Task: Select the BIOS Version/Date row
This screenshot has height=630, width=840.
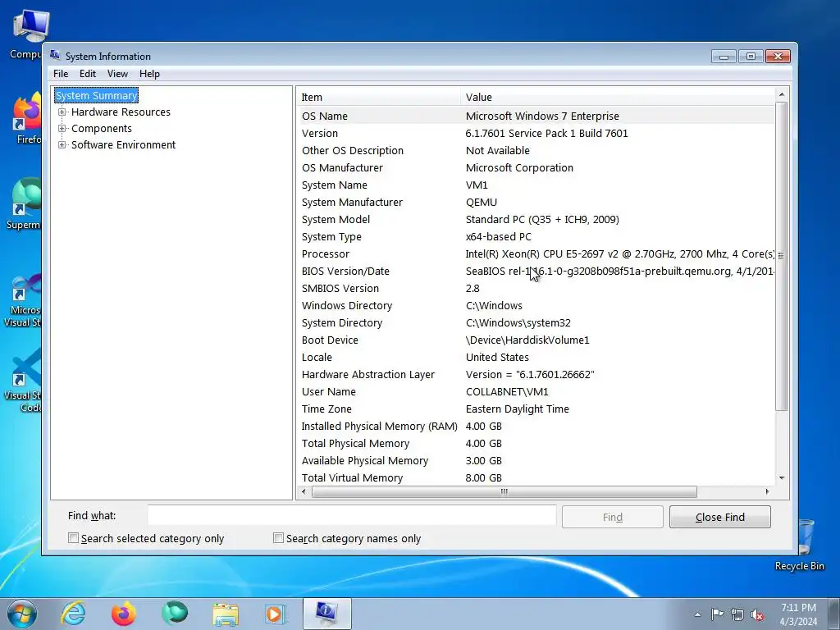Action: pyautogui.click(x=536, y=271)
